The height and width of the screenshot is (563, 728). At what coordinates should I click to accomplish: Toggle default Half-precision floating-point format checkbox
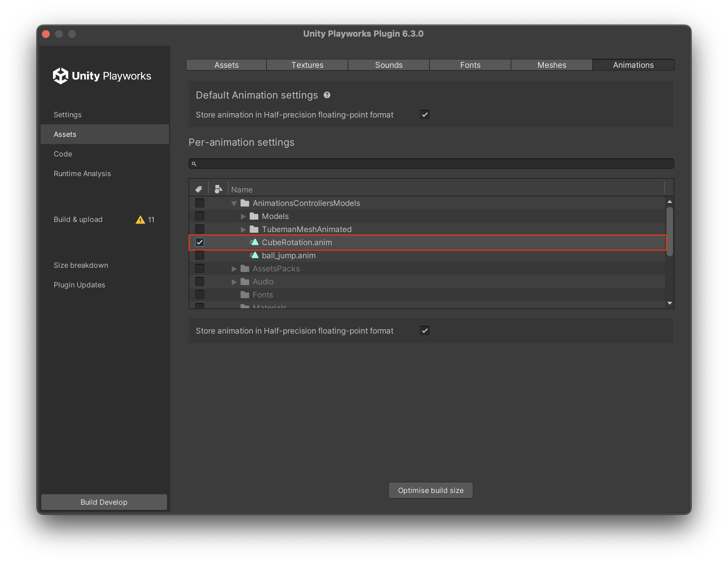point(425,115)
